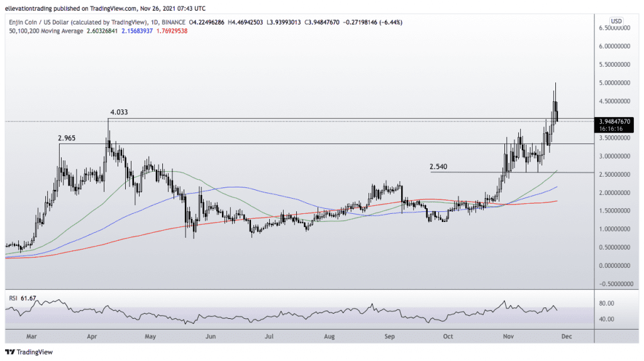Click the RSI 80.00 scale value
This screenshot has height=361, width=644.
click(x=607, y=303)
